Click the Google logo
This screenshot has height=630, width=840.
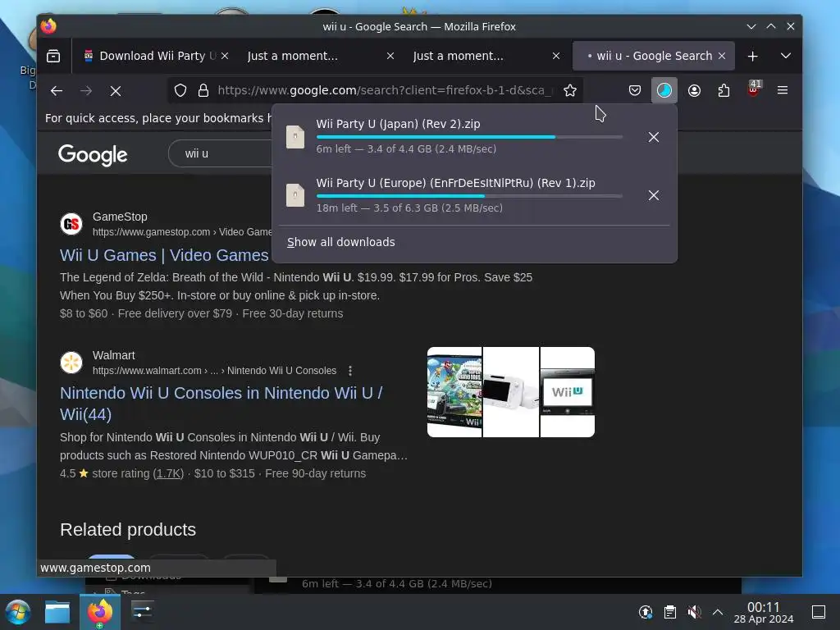click(93, 155)
